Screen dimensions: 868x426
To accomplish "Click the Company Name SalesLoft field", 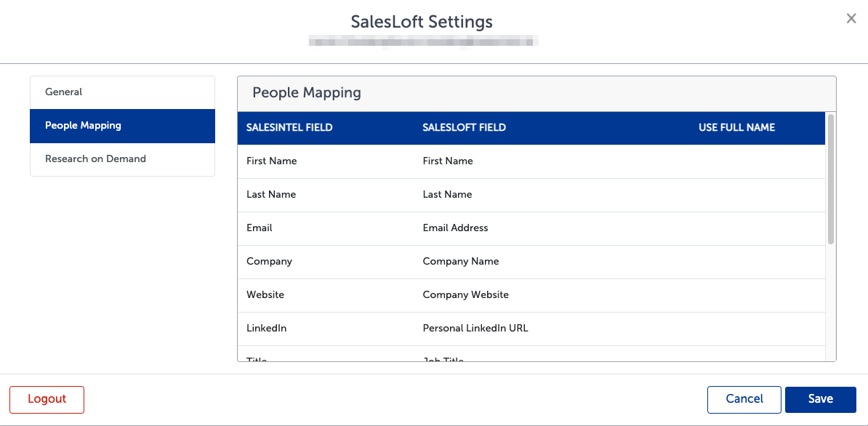I will [461, 261].
